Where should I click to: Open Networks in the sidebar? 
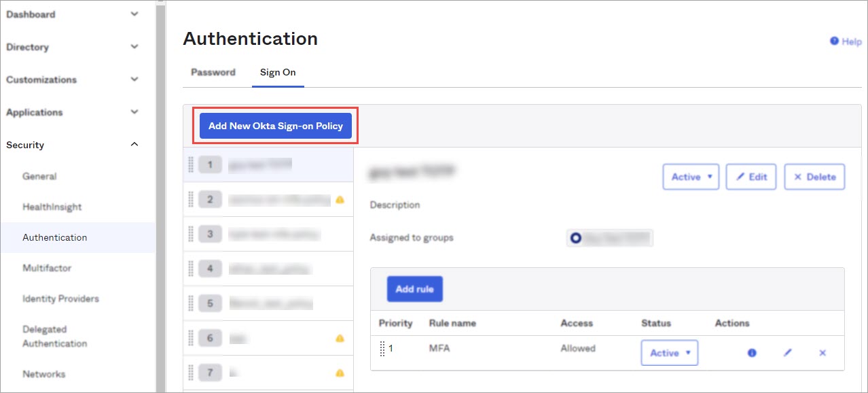[x=44, y=374]
